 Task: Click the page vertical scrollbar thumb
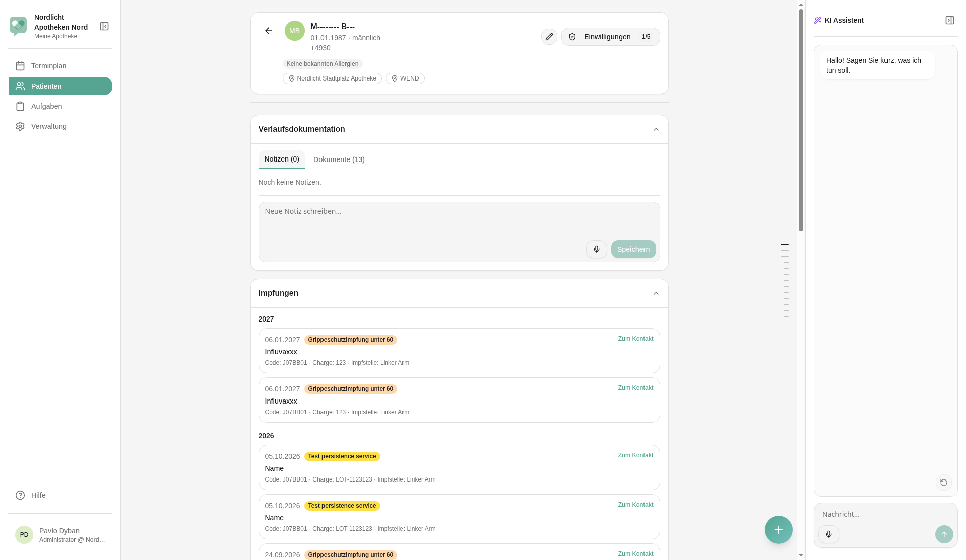coord(801,120)
